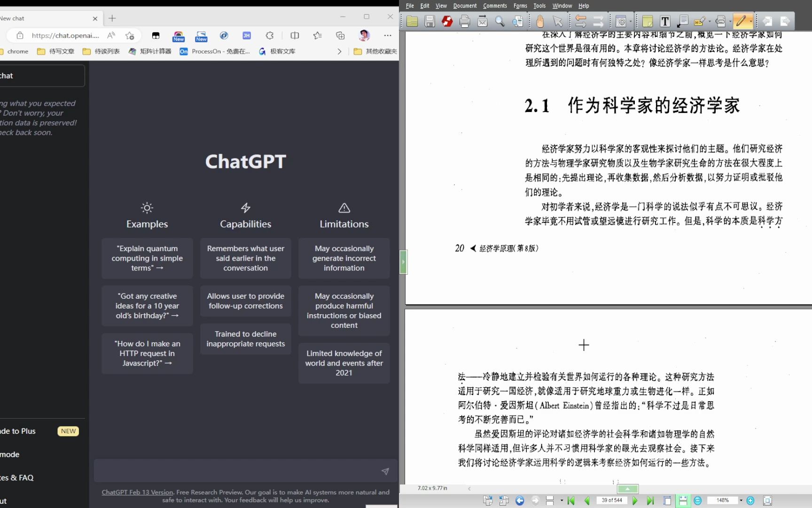Open the Edit menu
Image resolution: width=812 pixels, height=508 pixels.
(x=425, y=6)
